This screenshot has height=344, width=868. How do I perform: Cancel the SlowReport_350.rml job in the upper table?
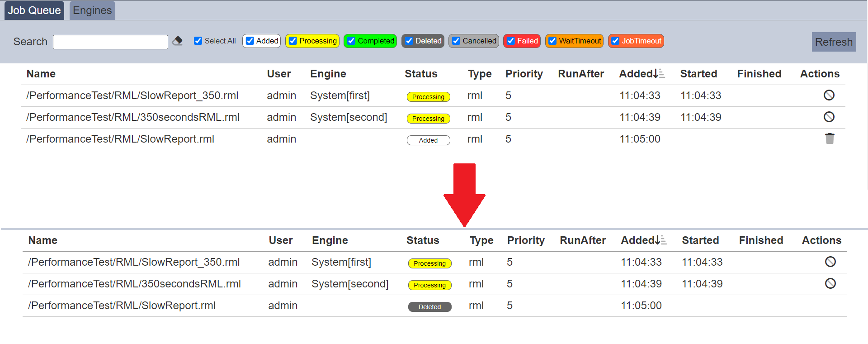[x=829, y=95]
